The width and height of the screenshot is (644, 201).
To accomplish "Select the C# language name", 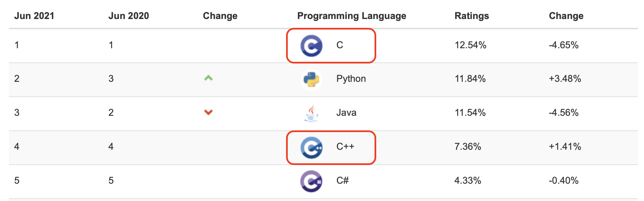I will tap(342, 180).
